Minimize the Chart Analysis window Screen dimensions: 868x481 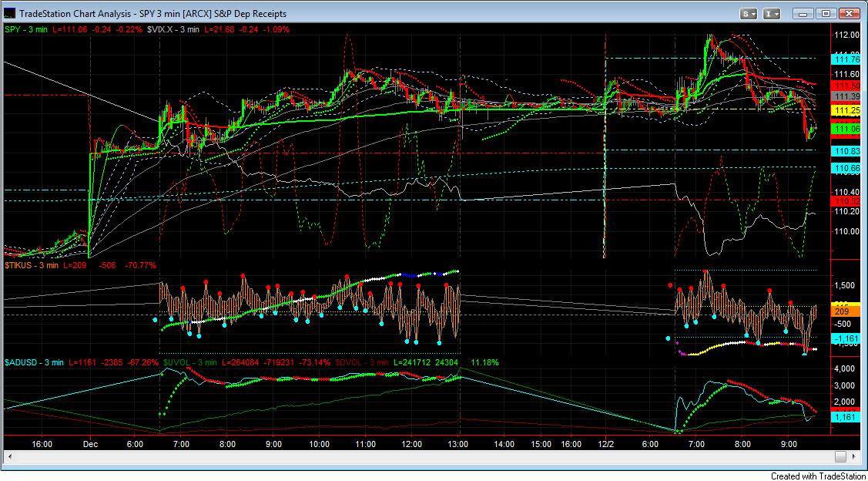tap(803, 13)
